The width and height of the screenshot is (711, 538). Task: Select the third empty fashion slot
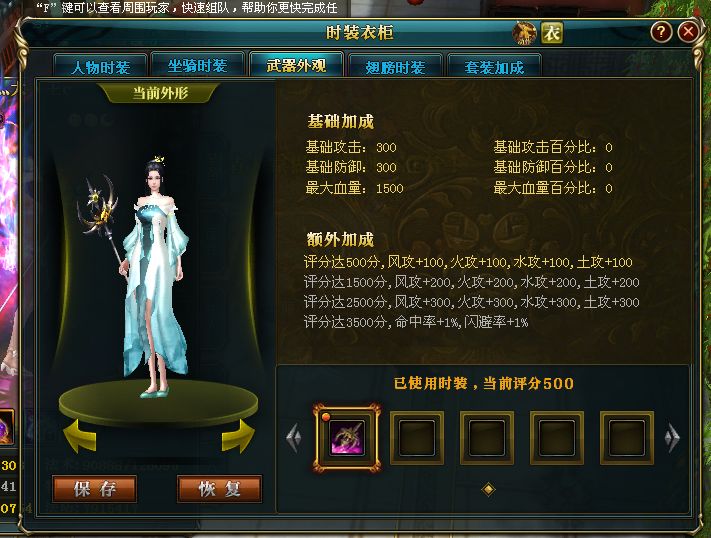point(557,438)
